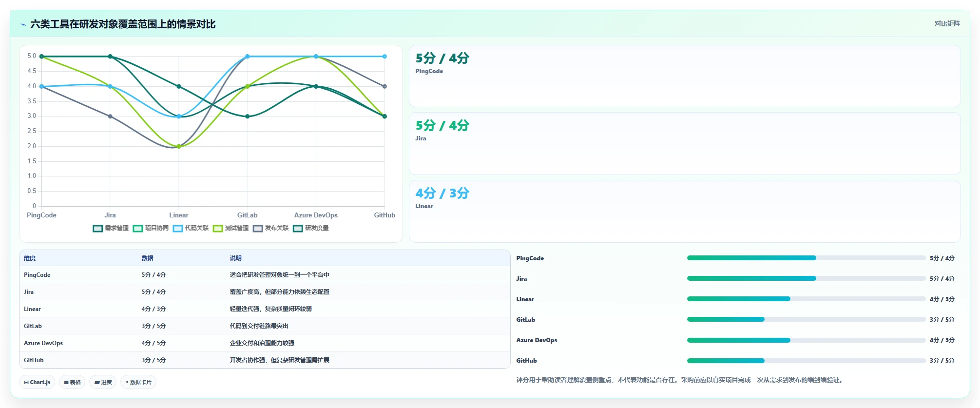Select the Jira row name in the table
The height and width of the screenshot is (408, 980).
(29, 292)
